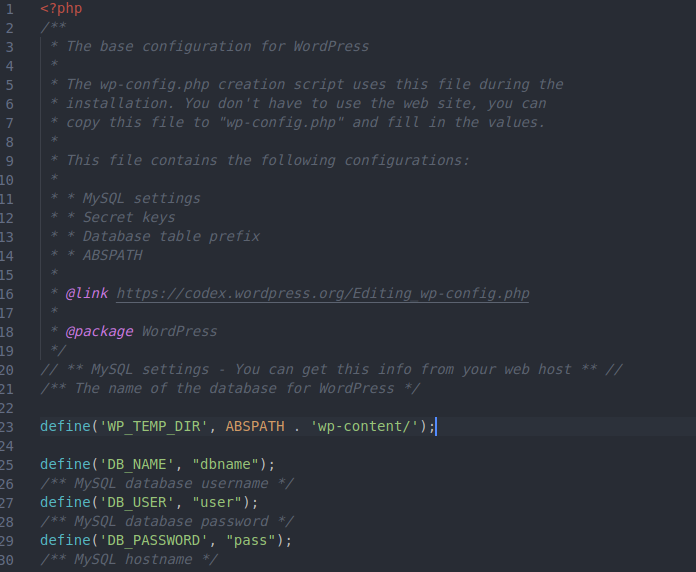The width and height of the screenshot is (696, 572).
Task: Click the ABSPATH constant on line 23
Action: (x=255, y=426)
